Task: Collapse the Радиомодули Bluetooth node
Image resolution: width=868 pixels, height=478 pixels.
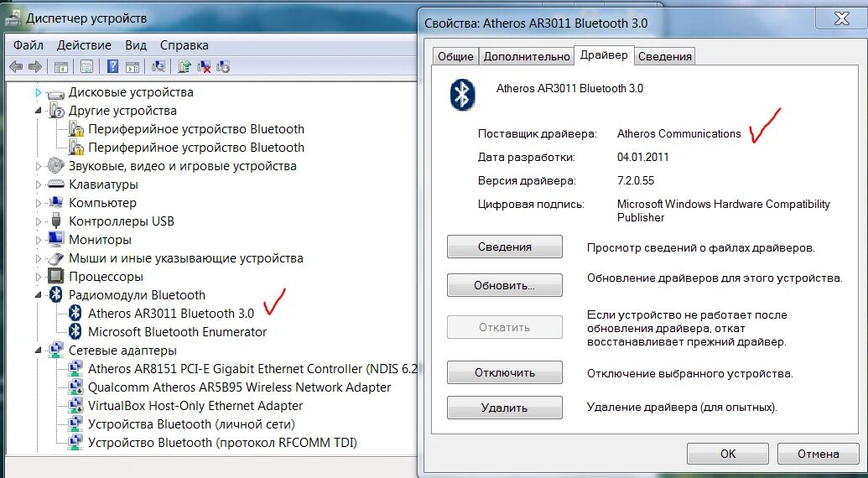Action: pyautogui.click(x=39, y=295)
